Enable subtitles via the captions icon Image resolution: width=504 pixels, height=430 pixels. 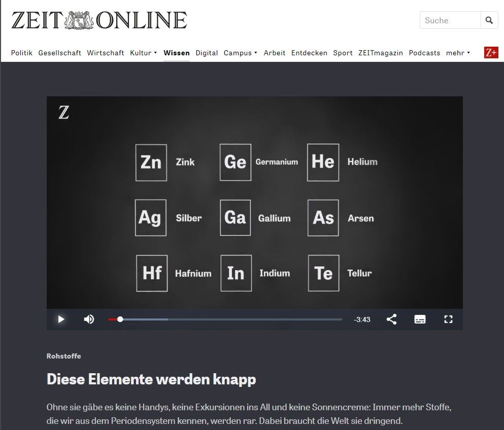[x=420, y=319]
